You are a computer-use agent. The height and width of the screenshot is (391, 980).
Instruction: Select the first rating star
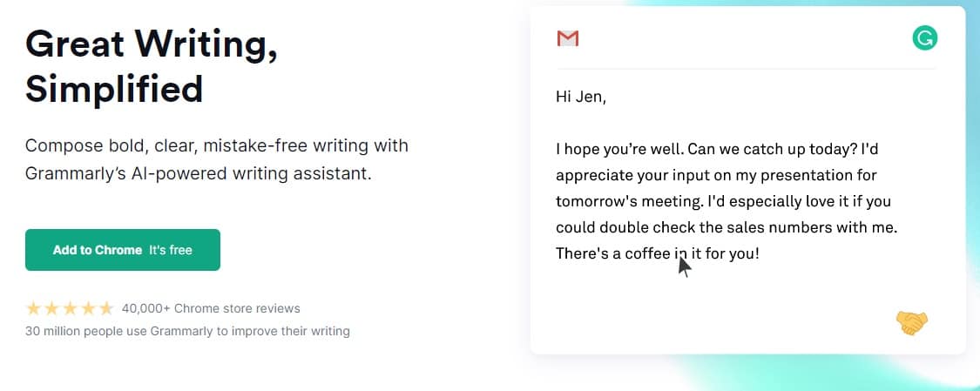point(34,308)
